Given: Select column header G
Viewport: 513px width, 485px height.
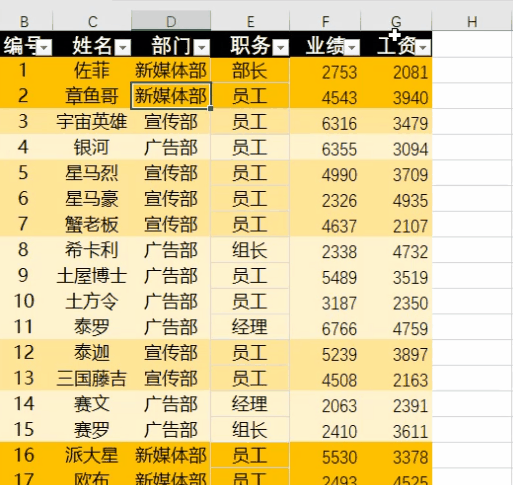Looking at the screenshot, I should pos(396,21).
